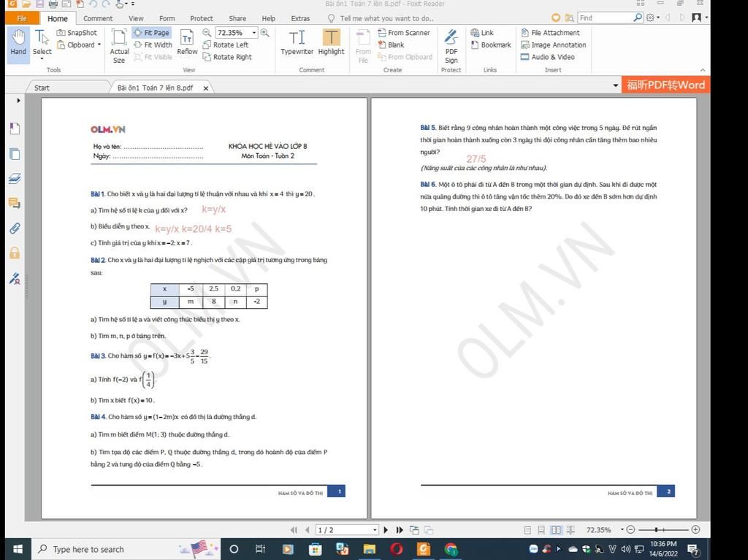Open the document tab list dropdown arrow
The height and width of the screenshot is (560, 748).
pyautogui.click(x=615, y=85)
